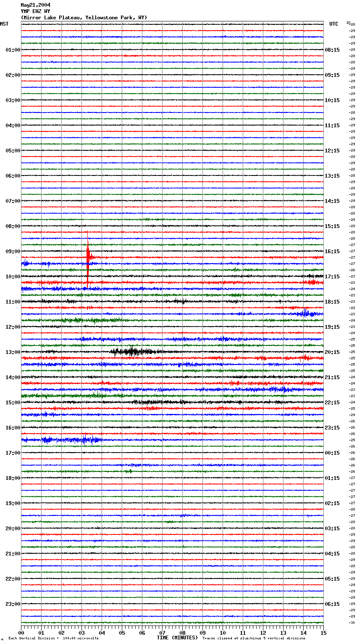Select the 10:00 MST time label
The width and height of the screenshot is (357, 644).
click(13, 277)
